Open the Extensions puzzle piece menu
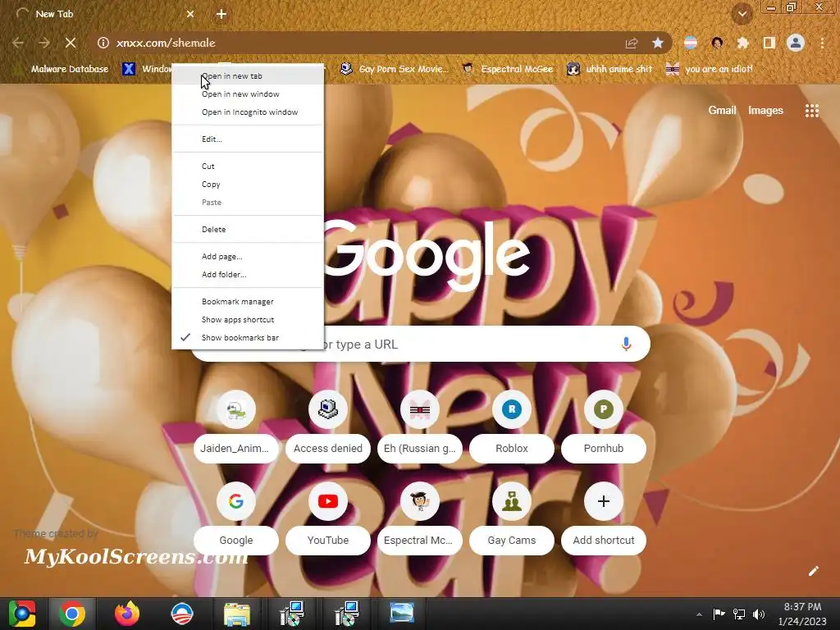840x630 pixels. coord(742,43)
